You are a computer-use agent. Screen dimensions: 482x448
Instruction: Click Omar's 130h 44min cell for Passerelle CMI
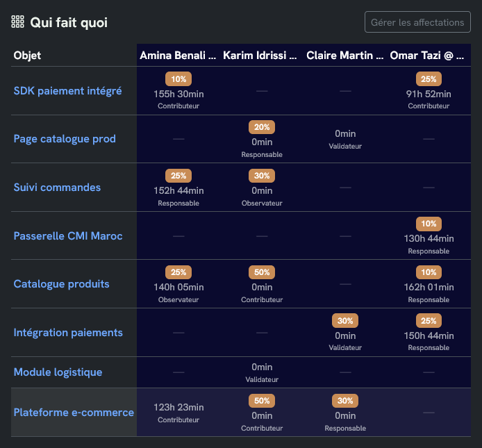(x=429, y=238)
